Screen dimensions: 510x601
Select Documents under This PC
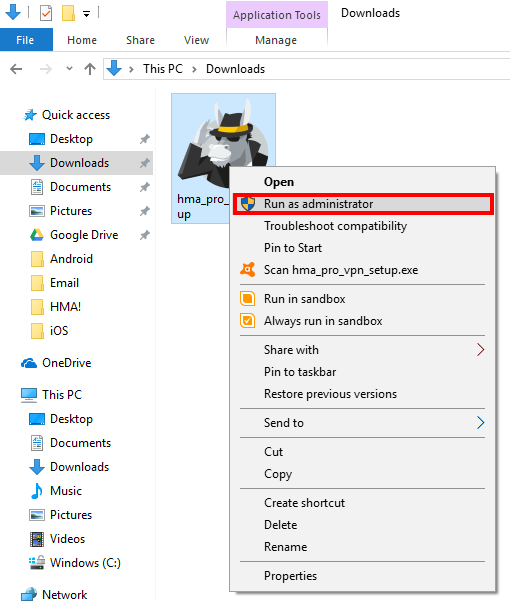pyautogui.click(x=80, y=443)
